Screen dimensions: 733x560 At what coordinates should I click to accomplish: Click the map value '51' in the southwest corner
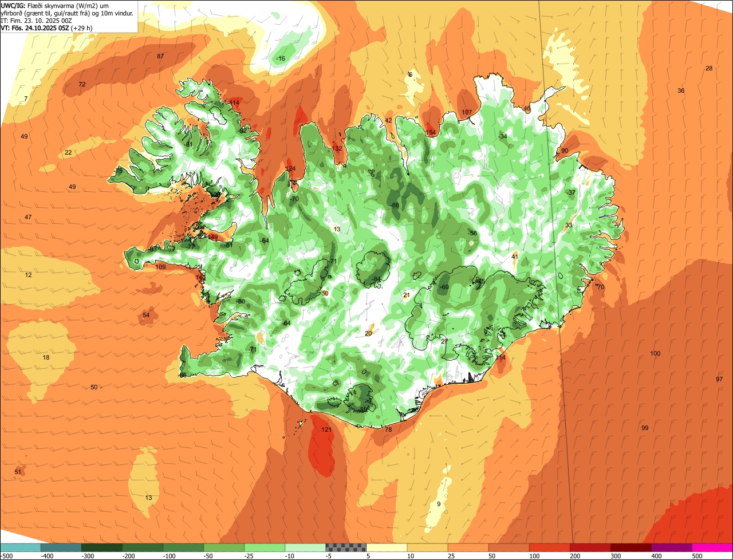tap(18, 471)
